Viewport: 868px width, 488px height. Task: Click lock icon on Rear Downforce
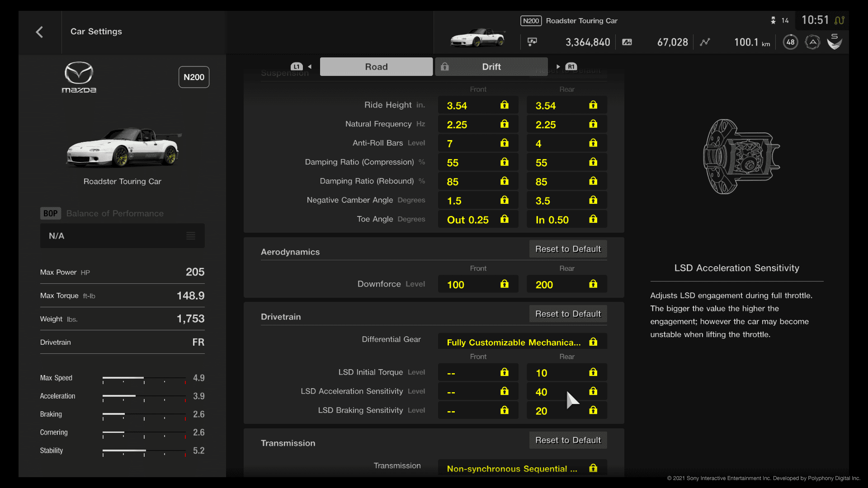click(x=593, y=284)
